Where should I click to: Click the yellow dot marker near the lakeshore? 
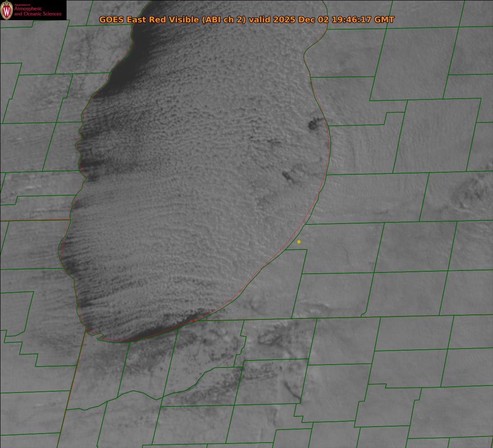pyautogui.click(x=299, y=242)
